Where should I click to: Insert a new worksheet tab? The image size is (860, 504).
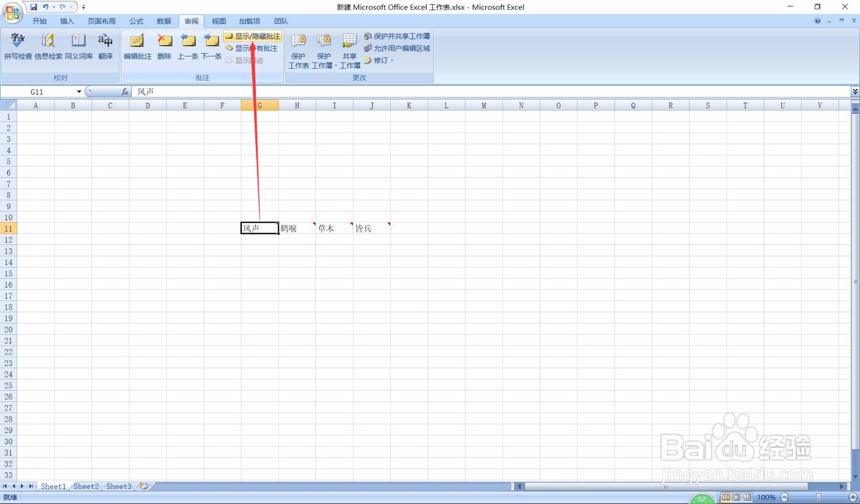[x=144, y=486]
